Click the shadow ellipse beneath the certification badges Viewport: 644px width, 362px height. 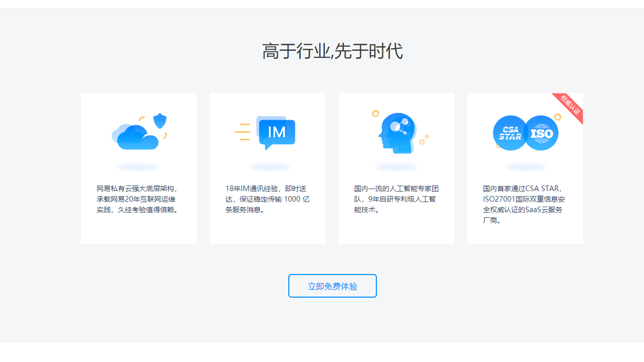(525, 167)
